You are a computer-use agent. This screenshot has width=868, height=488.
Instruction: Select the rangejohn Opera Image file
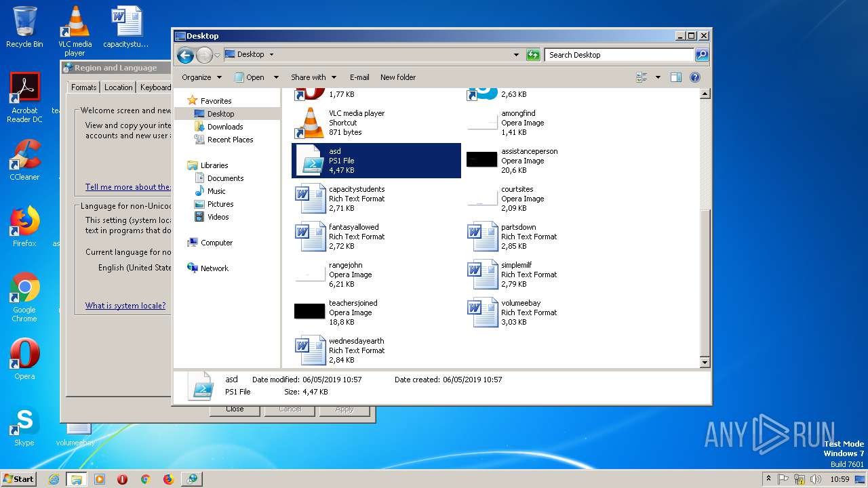pyautogui.click(x=376, y=274)
